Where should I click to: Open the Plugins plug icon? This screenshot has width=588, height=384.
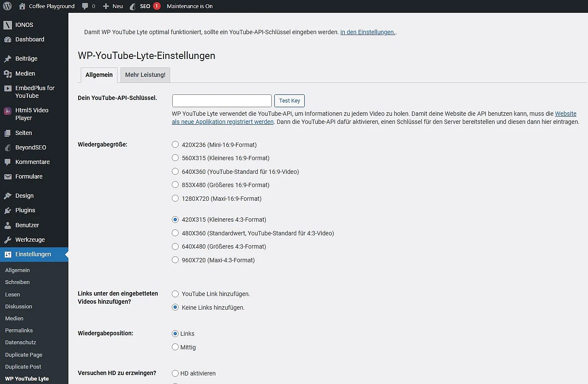tap(8, 210)
